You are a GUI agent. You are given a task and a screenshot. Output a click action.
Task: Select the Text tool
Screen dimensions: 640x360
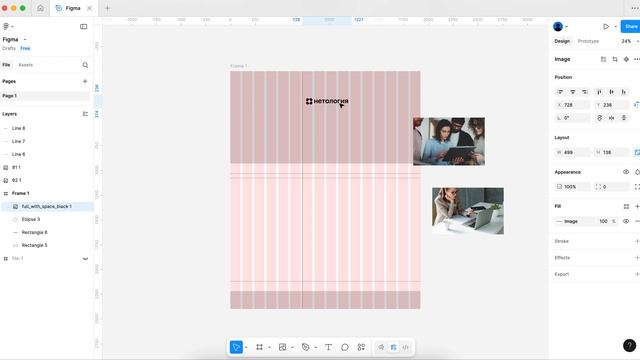(328, 347)
